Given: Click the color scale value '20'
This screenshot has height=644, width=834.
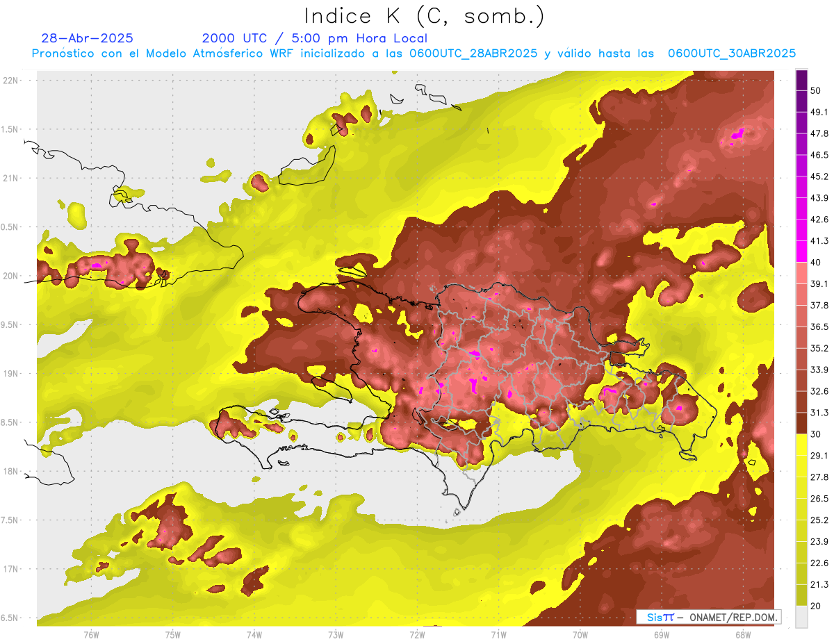Looking at the screenshot, I should click(817, 606).
